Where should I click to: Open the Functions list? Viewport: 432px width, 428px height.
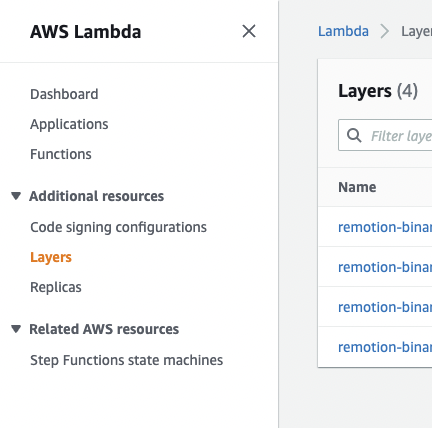[x=61, y=154]
